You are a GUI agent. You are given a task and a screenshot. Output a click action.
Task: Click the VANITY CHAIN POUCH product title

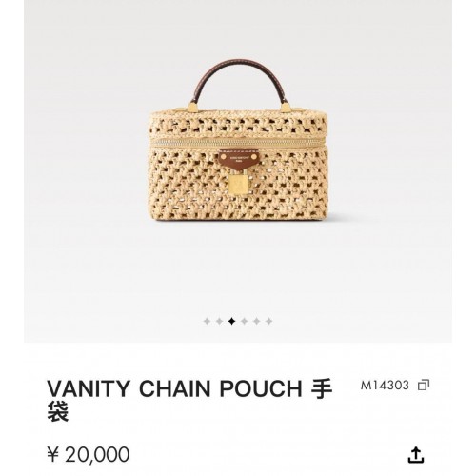[189, 401]
